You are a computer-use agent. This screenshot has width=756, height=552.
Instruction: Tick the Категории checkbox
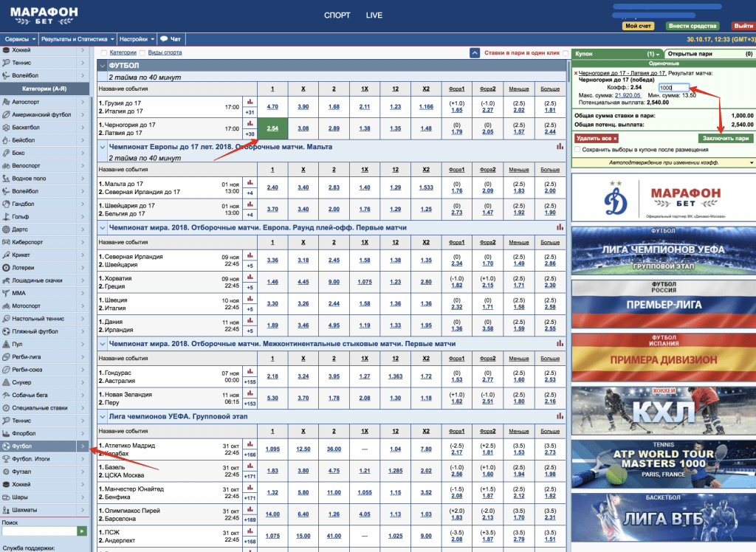coord(103,53)
